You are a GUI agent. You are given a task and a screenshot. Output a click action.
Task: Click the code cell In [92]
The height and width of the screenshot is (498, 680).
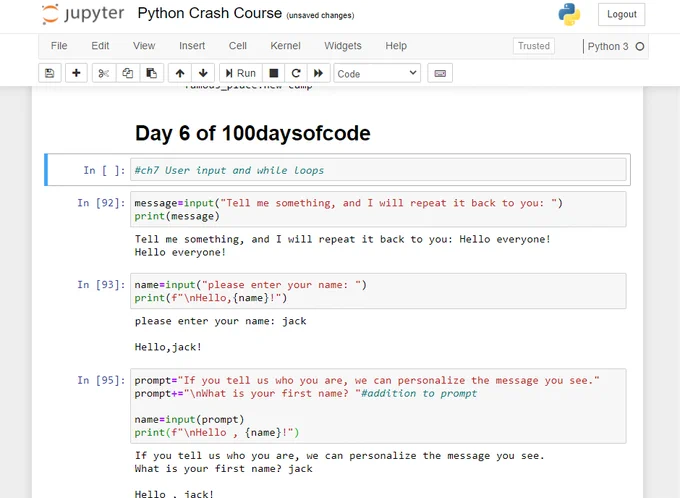(378, 209)
